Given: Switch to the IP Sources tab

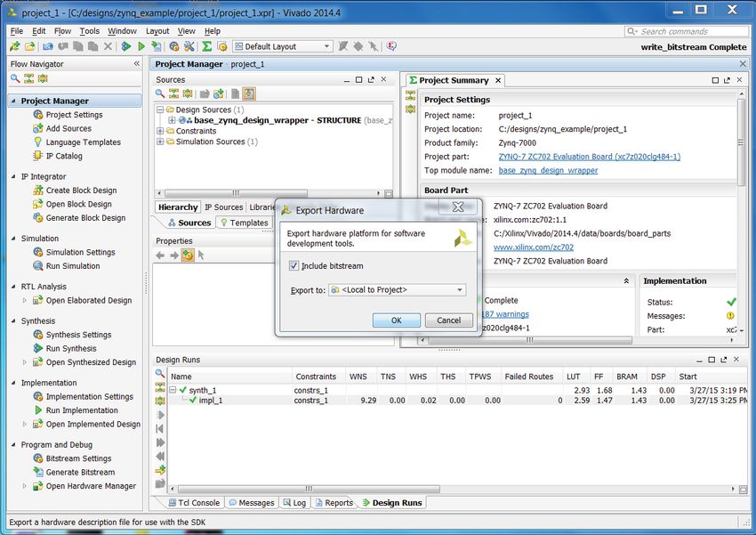Looking at the screenshot, I should point(224,207).
